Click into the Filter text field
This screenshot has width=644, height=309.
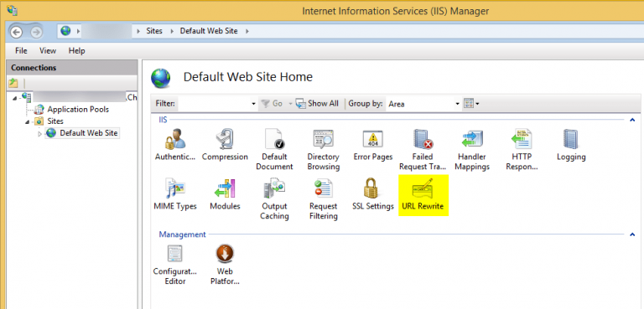pyautogui.click(x=218, y=104)
